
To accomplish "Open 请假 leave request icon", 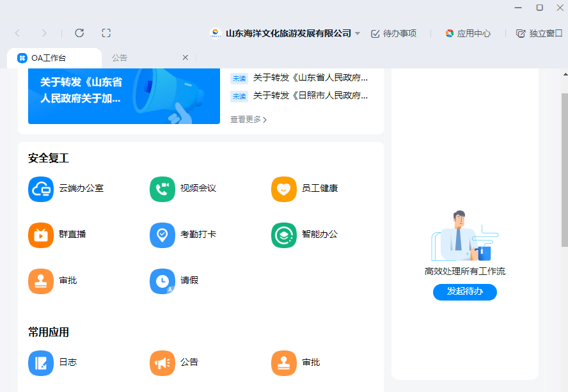I will point(162,281).
